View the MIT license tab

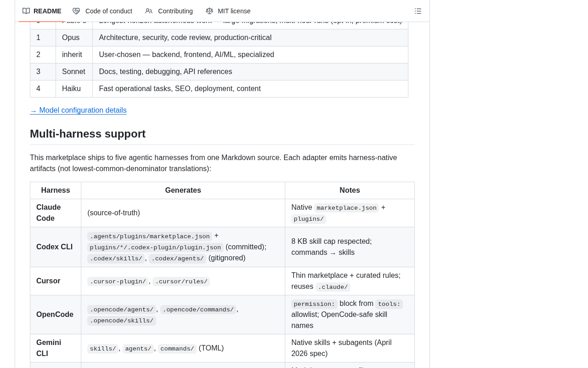point(228,11)
